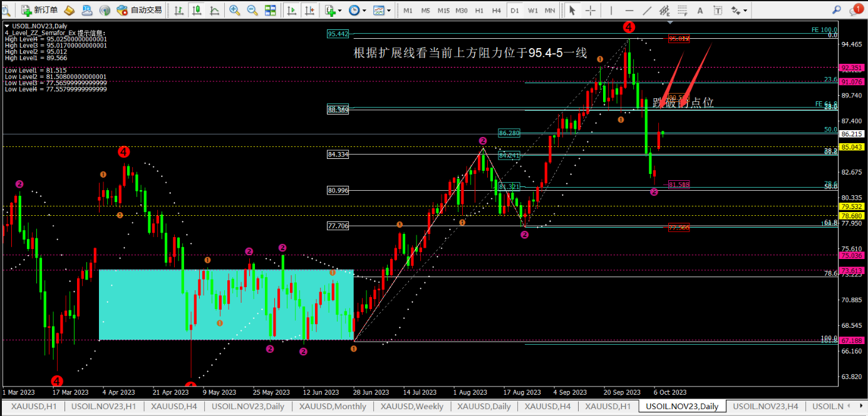Toggle the chart auto scroll button
Screen dimensions: 868x416
(292, 10)
